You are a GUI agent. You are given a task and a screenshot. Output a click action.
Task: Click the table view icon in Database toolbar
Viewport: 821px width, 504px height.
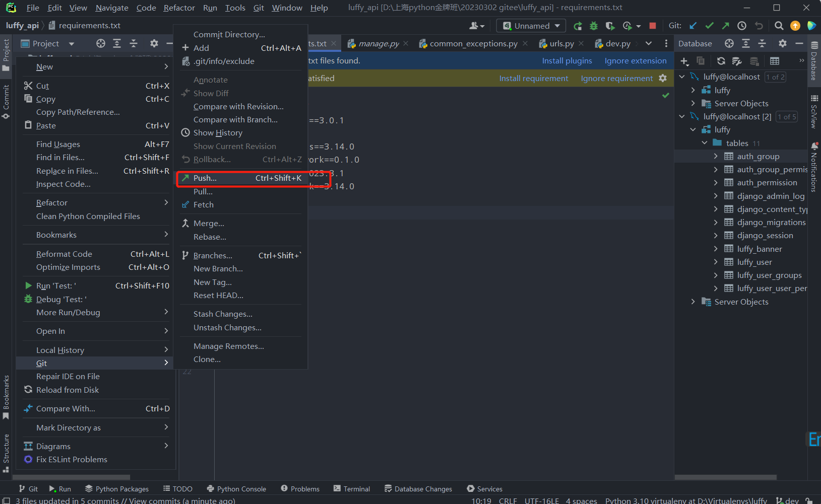pos(775,61)
